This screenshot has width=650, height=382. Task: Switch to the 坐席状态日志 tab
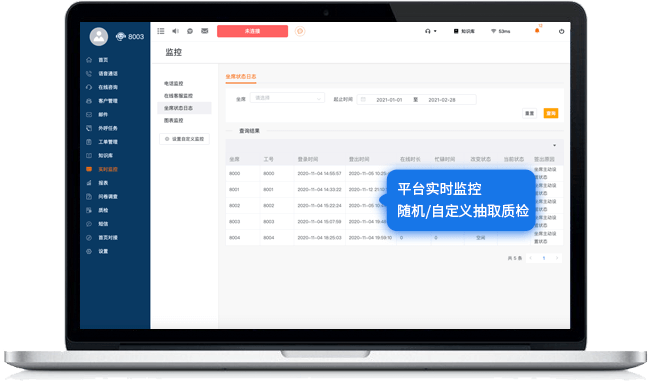coord(241,77)
